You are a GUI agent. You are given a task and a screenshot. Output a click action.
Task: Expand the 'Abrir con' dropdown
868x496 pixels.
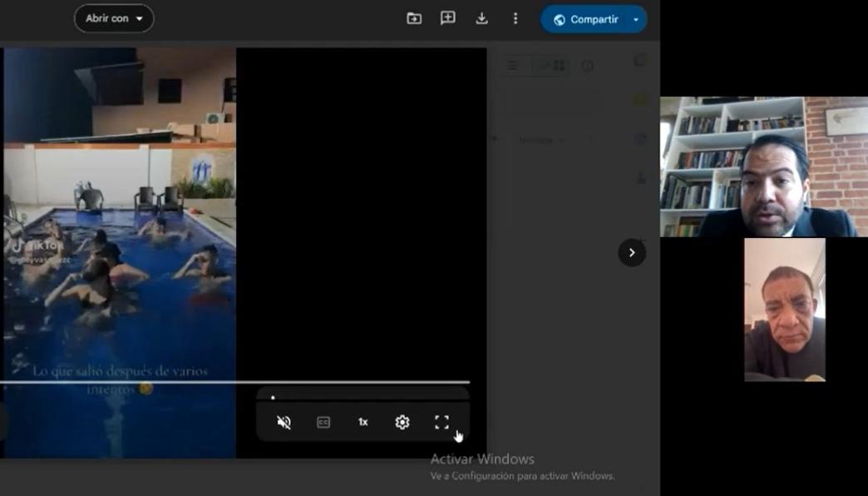[x=114, y=18]
